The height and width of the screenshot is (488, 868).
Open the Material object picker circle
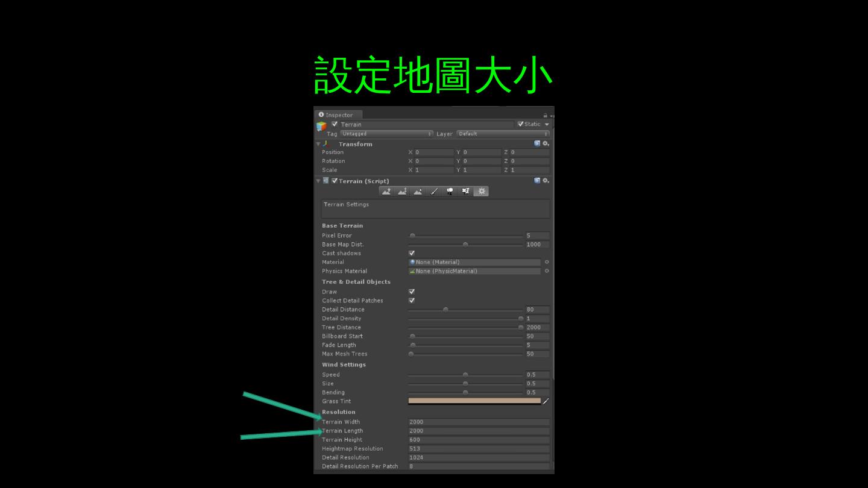pyautogui.click(x=547, y=262)
